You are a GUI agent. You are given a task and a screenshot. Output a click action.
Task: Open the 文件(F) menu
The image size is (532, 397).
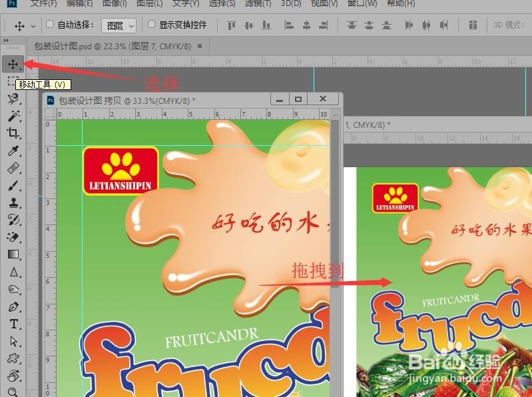43,3
